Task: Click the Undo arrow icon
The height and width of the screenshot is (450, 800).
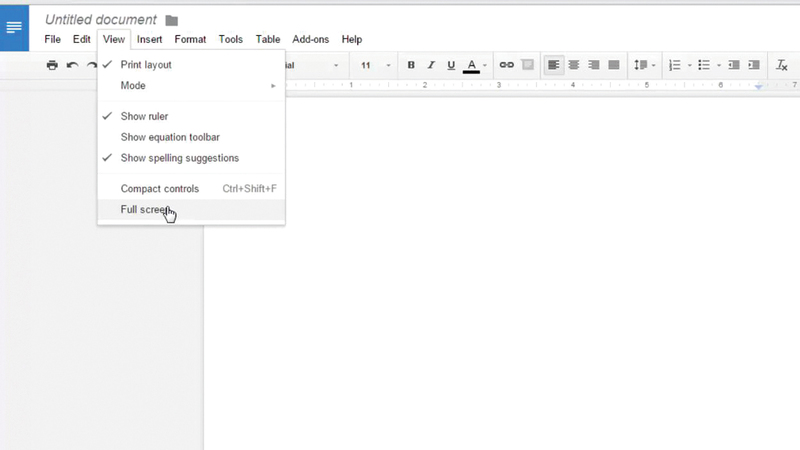Action: click(x=72, y=65)
